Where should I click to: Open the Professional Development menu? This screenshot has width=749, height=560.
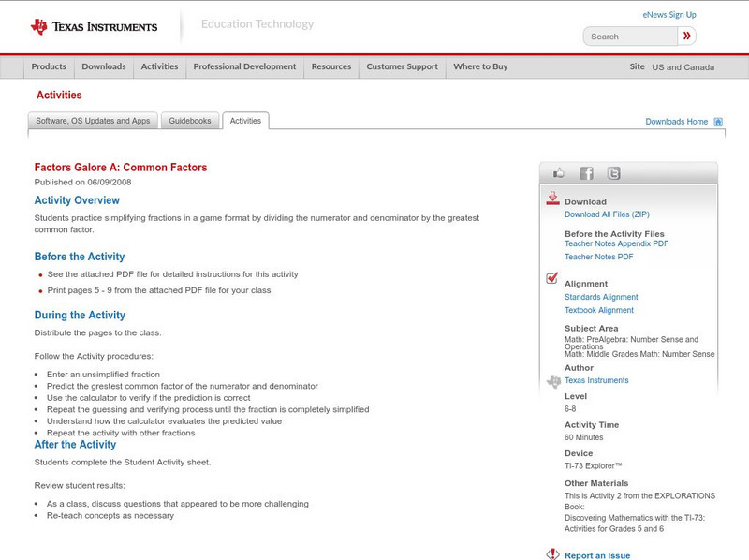pos(244,66)
